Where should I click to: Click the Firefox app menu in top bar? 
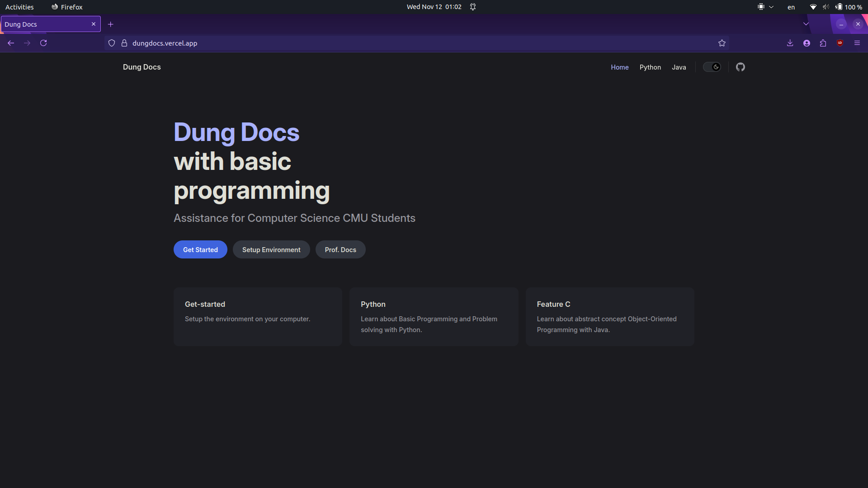tap(67, 7)
